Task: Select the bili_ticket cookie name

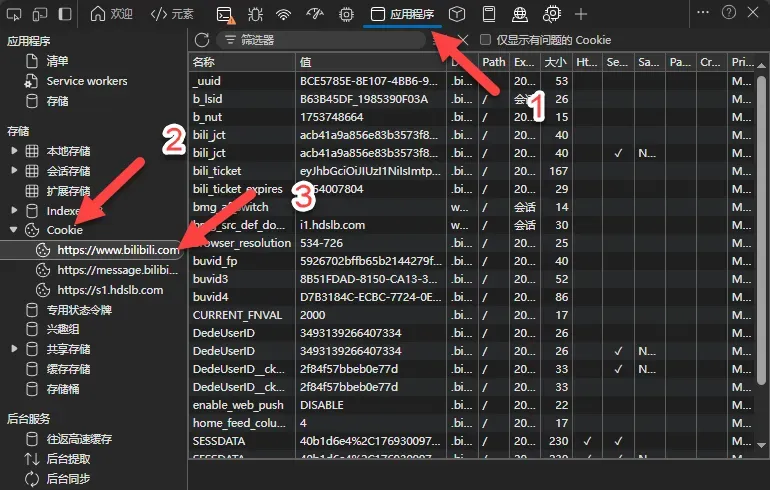Action: (217, 171)
